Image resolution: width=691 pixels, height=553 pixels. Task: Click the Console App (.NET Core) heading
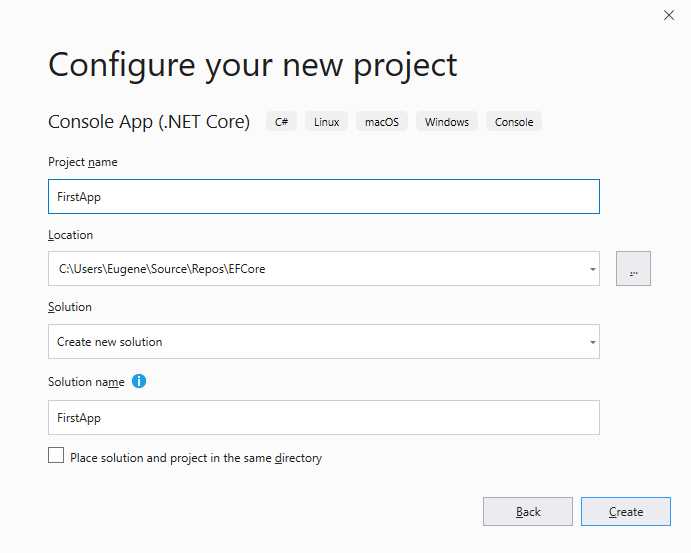149,122
